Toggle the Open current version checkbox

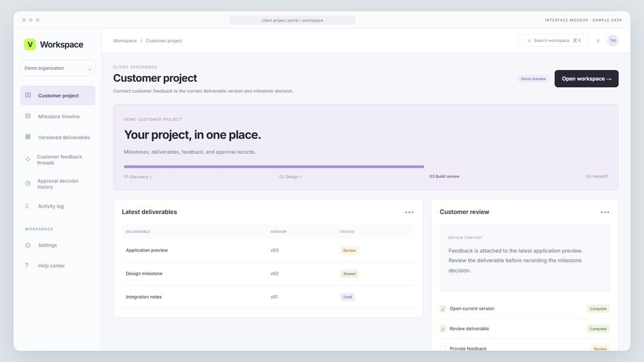443,309
